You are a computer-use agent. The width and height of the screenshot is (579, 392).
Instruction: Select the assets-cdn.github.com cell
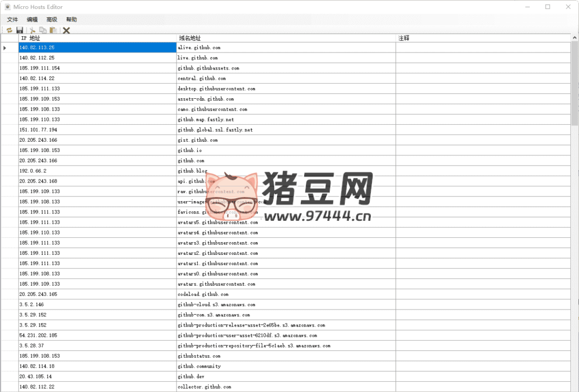(286, 99)
